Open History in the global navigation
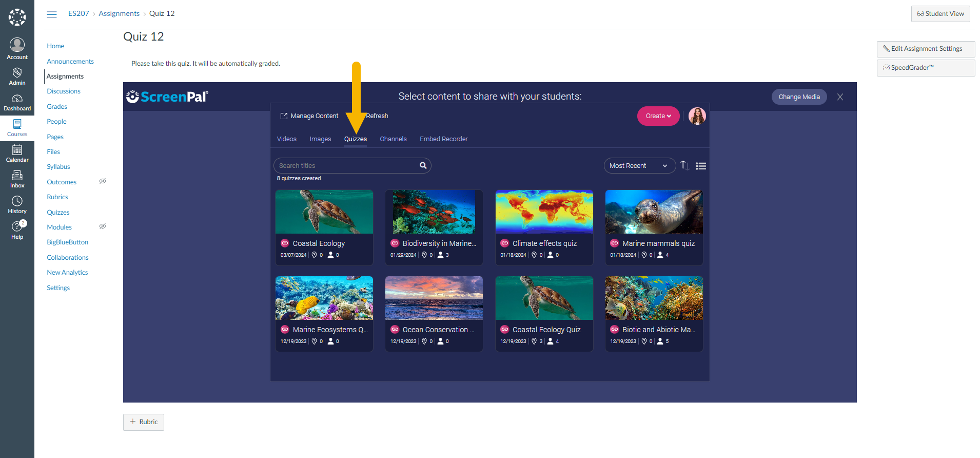 click(x=17, y=205)
